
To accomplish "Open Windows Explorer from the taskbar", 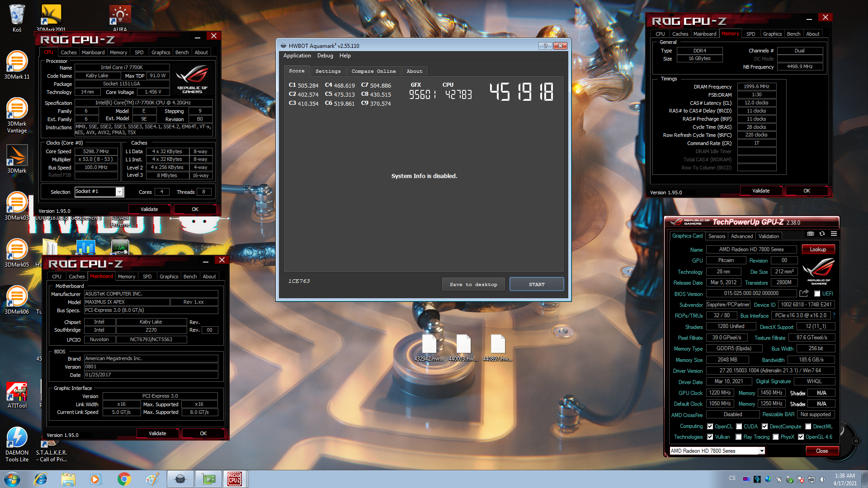I will pyautogui.click(x=68, y=479).
